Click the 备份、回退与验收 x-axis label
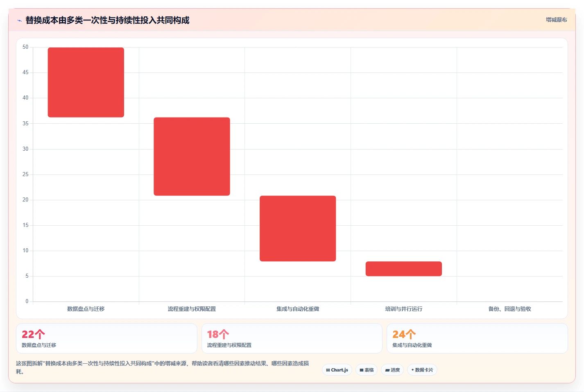 pos(509,309)
